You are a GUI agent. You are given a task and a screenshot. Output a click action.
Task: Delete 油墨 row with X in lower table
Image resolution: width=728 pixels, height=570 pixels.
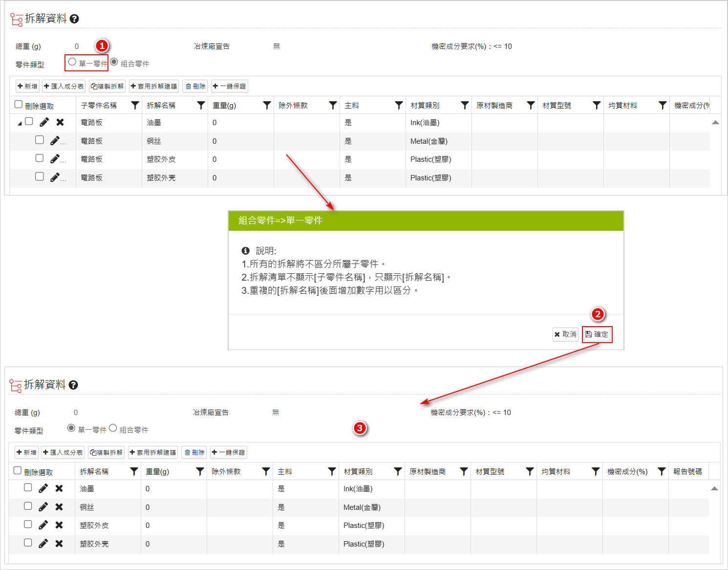click(59, 488)
